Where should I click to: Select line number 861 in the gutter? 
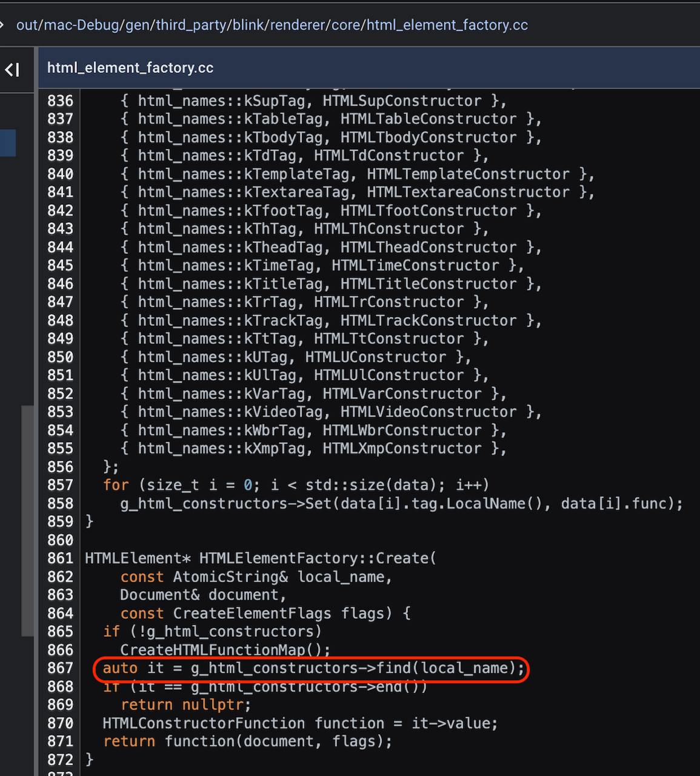click(60, 558)
